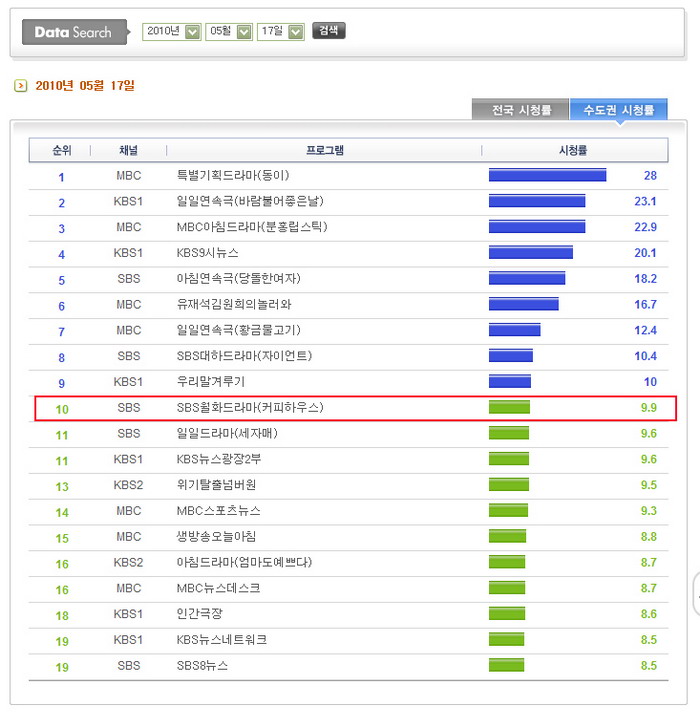Click rank number 18
Viewport: 700px width, 728px height.
(62, 616)
